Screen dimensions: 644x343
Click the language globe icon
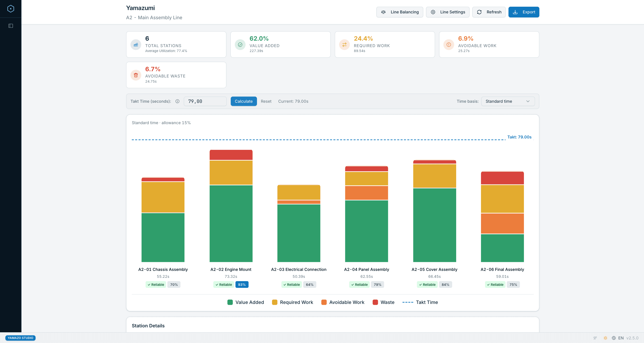pos(614,338)
